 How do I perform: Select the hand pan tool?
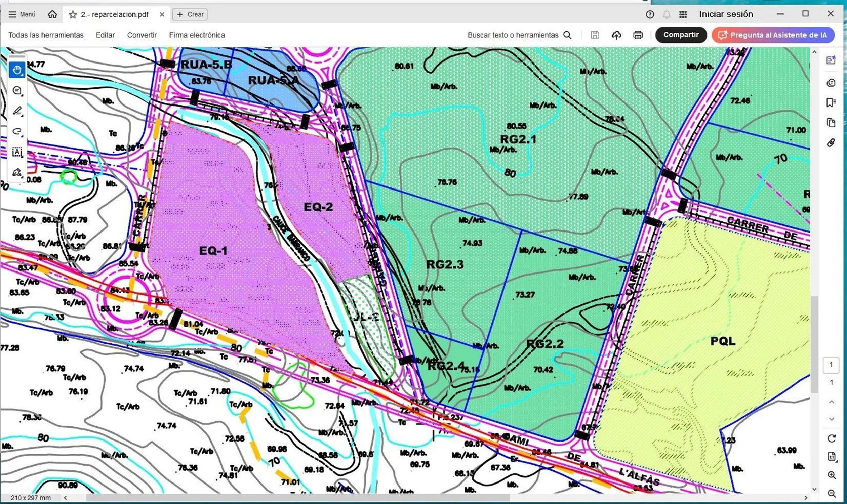tap(17, 70)
